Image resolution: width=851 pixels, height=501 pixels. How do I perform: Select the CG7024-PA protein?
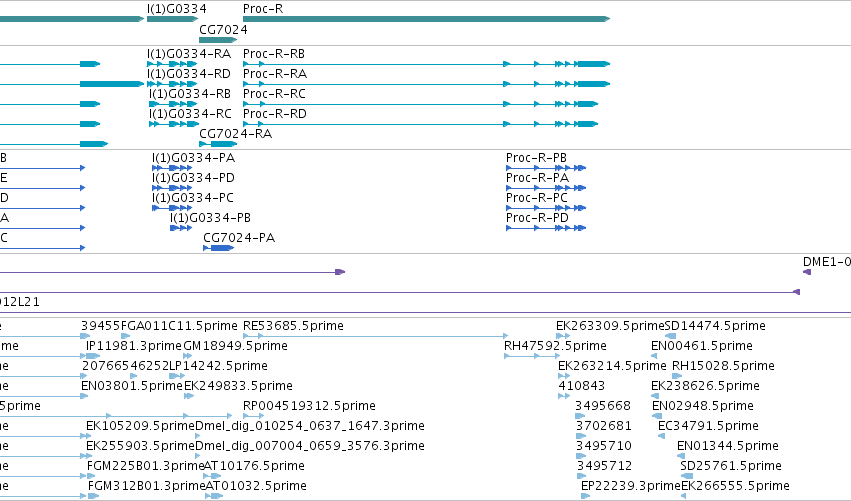click(x=239, y=238)
